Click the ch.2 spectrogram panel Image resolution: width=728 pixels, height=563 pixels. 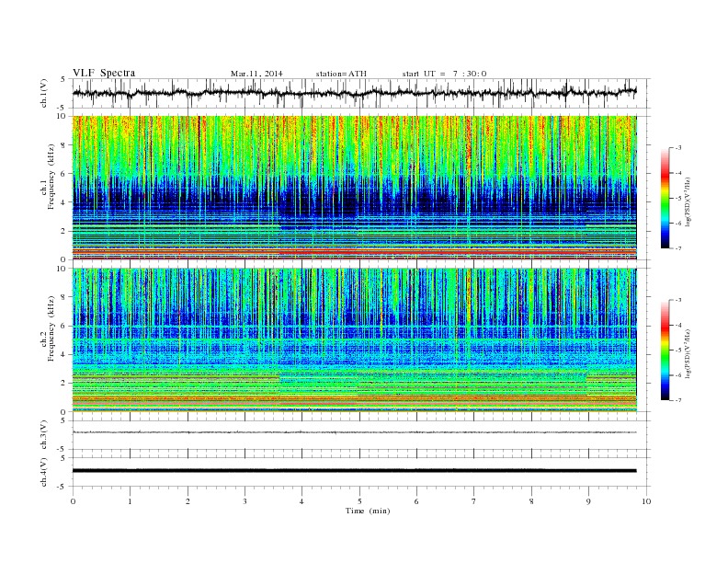coord(355,340)
